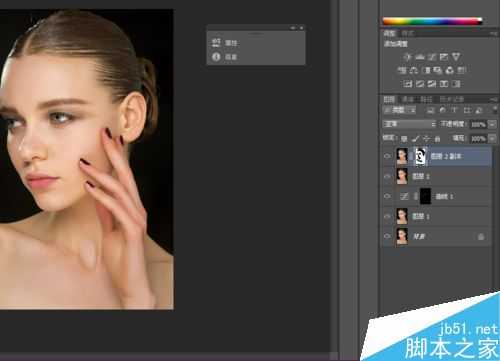Hide the 背景 background layer
Viewport: 500px width, 361px height.
pos(387,236)
